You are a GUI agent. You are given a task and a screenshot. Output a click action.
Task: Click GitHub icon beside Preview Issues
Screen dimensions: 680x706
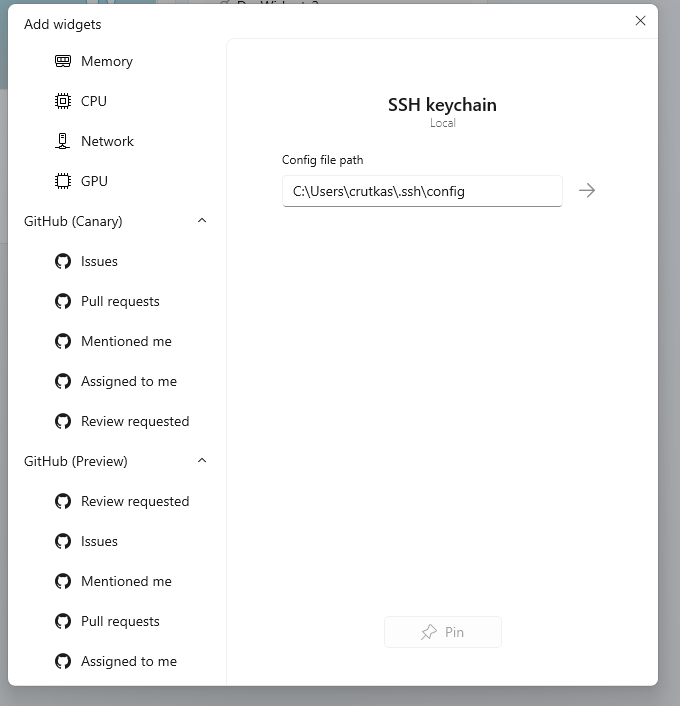(x=63, y=541)
